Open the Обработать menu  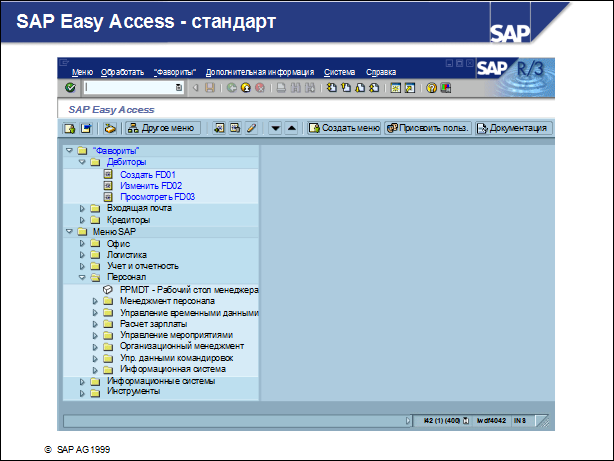click(122, 72)
